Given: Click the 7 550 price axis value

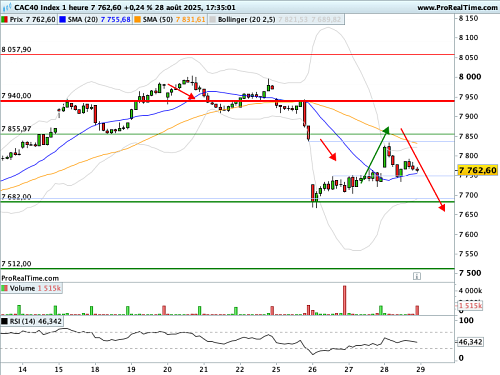Looking at the screenshot, I should [x=468, y=254].
